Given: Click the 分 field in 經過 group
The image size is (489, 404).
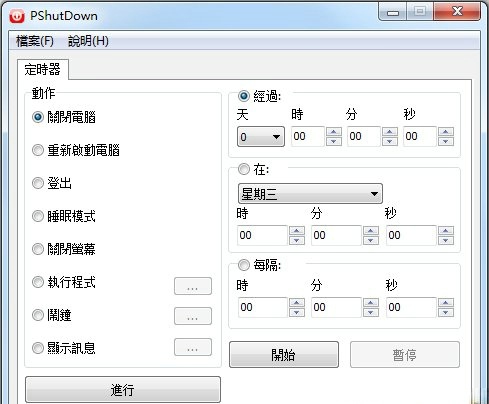Looking at the screenshot, I should (x=364, y=136).
